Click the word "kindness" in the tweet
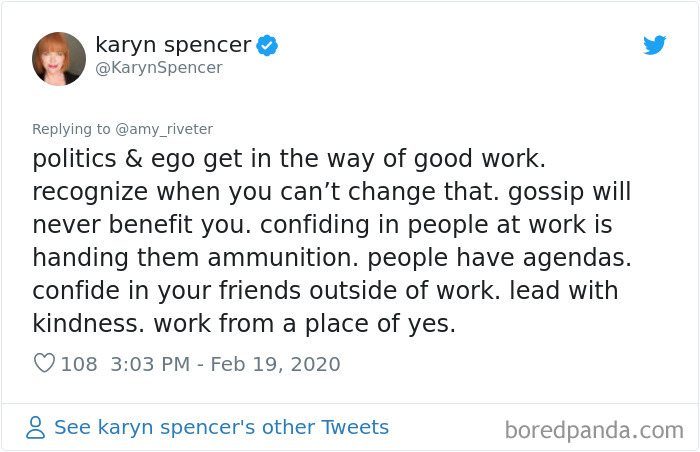This screenshot has height=452, width=700. 93,322
